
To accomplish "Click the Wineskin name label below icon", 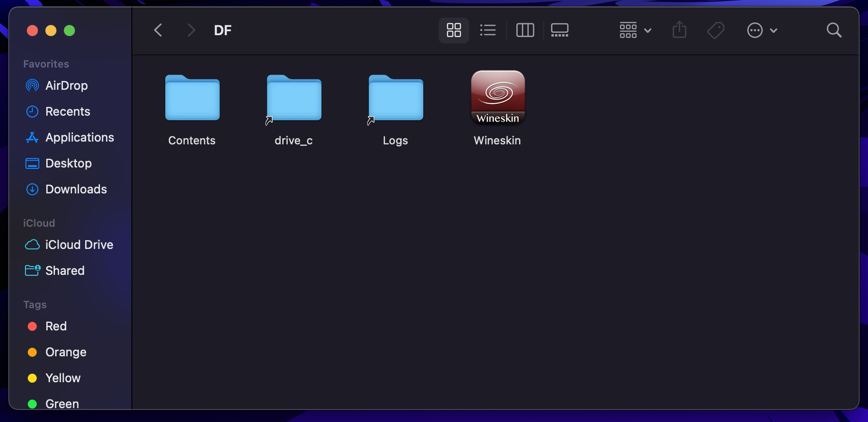I will tap(497, 141).
